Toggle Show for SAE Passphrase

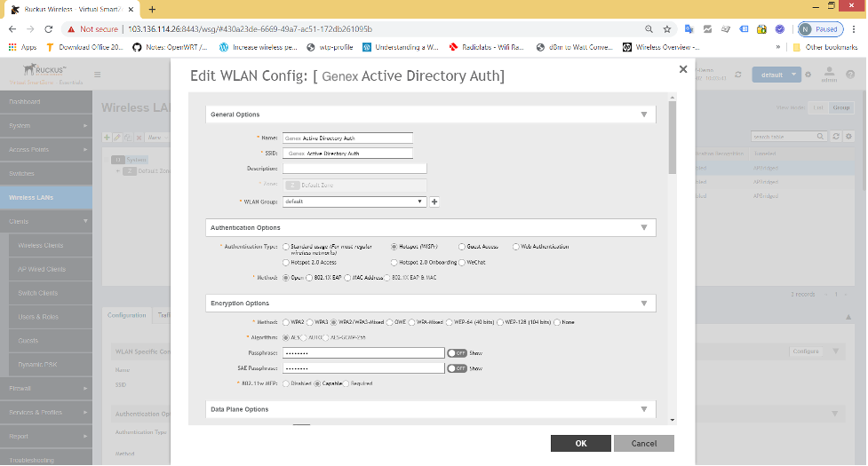click(x=458, y=368)
